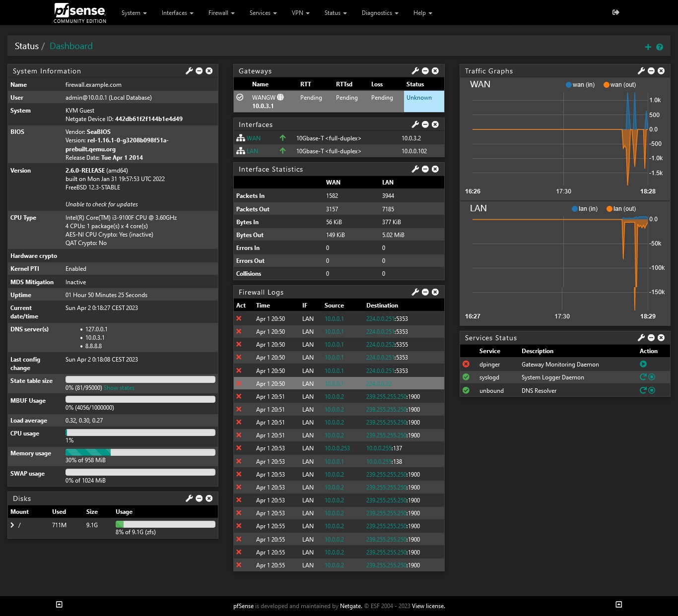Expand the root mount row in Disks
Screen dimensions: 678x616
click(12, 525)
